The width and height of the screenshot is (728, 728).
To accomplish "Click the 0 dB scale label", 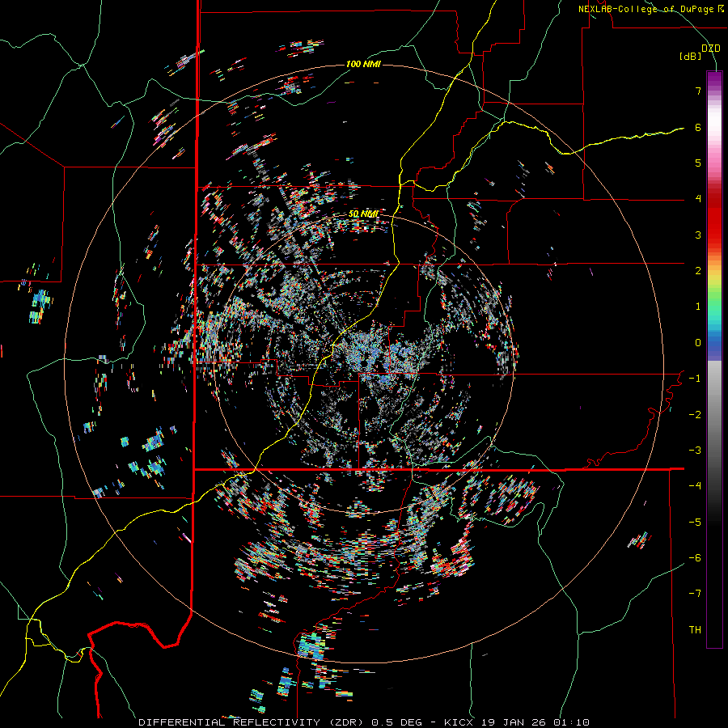I will click(x=698, y=343).
